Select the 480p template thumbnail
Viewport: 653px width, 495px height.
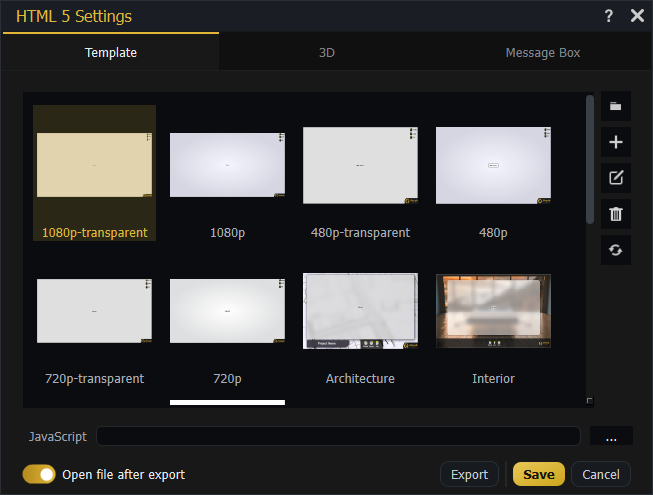[493, 165]
